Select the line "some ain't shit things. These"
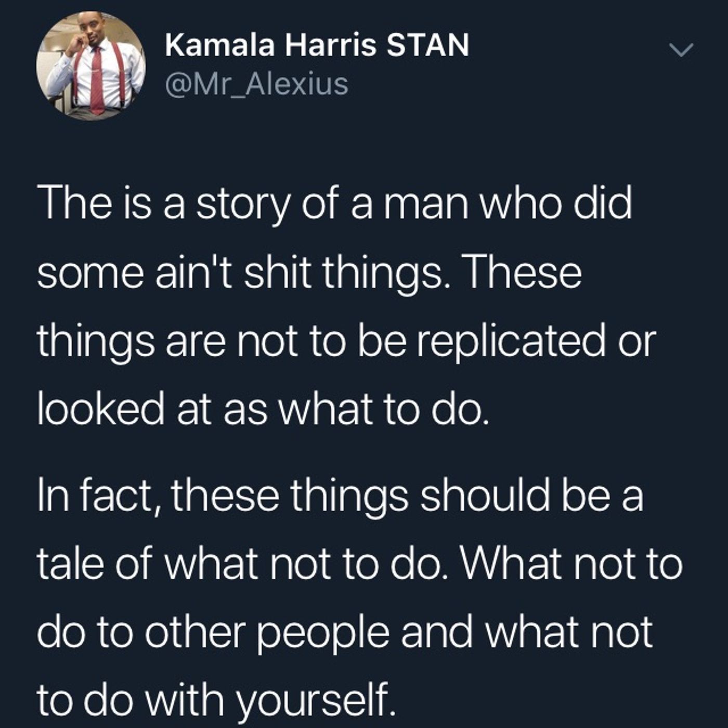728x728 pixels. pyautogui.click(x=309, y=273)
